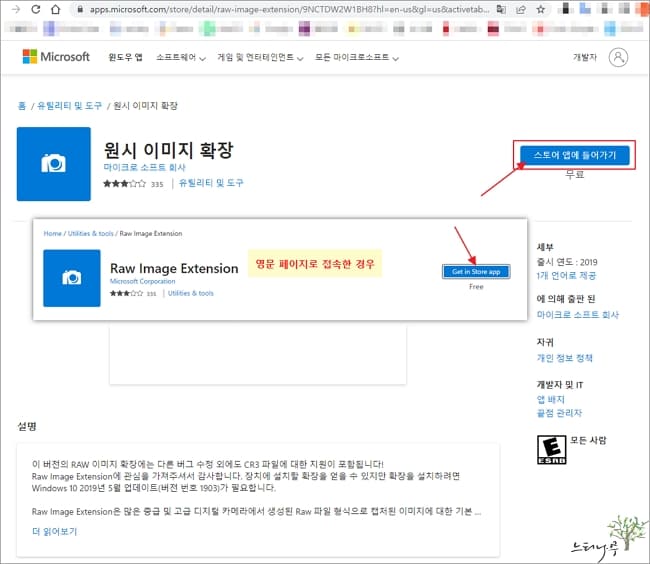
Task: Open the 앱 배지 link
Action: (551, 399)
